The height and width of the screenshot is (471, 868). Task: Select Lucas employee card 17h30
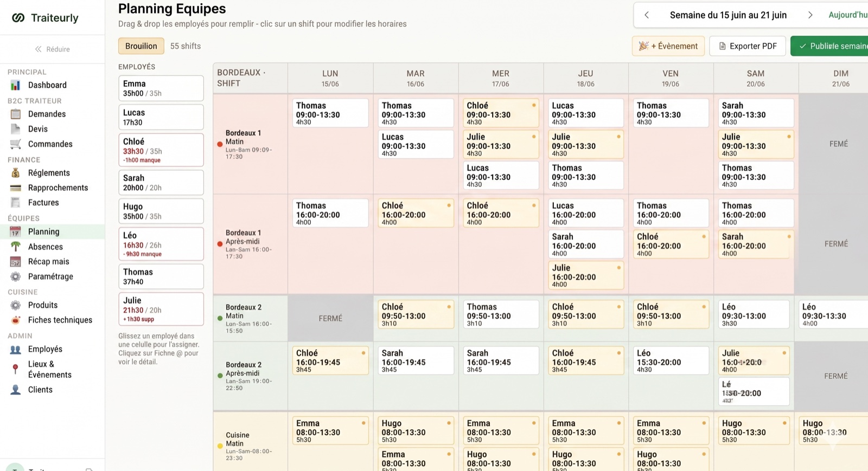[161, 117]
